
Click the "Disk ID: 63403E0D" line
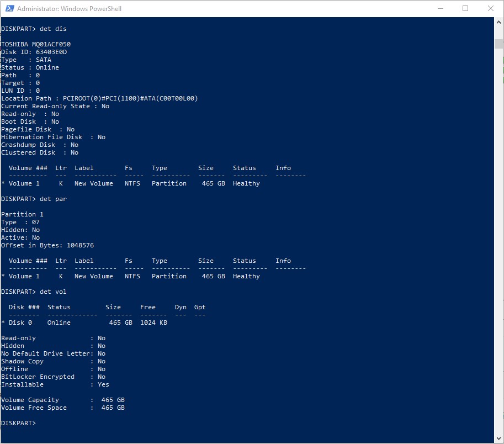click(x=34, y=52)
